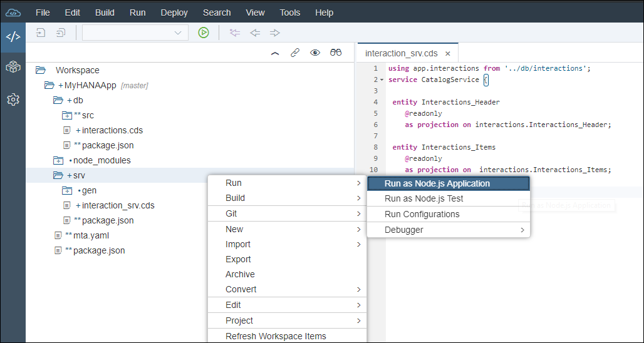Image resolution: width=644 pixels, height=343 pixels.
Task: Click the master branch label
Action: coord(135,86)
